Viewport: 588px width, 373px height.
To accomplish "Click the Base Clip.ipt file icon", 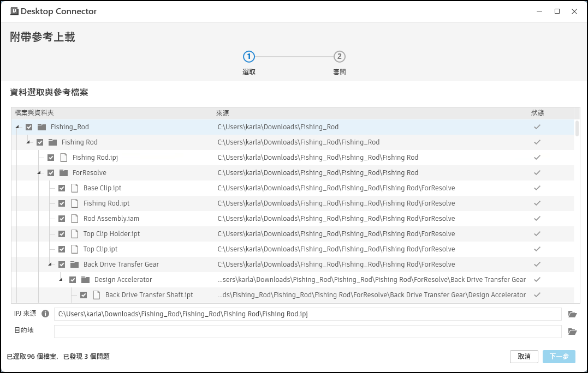I will tap(75, 188).
